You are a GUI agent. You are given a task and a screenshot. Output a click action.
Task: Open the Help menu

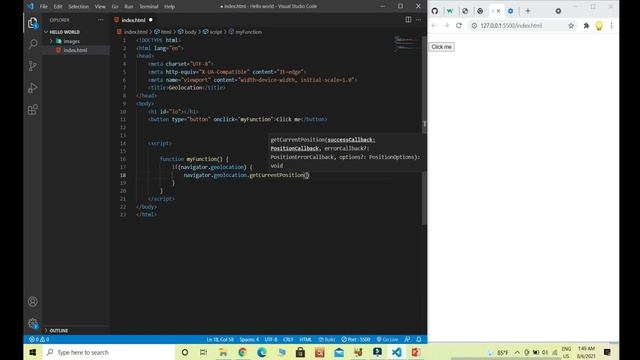click(x=169, y=7)
